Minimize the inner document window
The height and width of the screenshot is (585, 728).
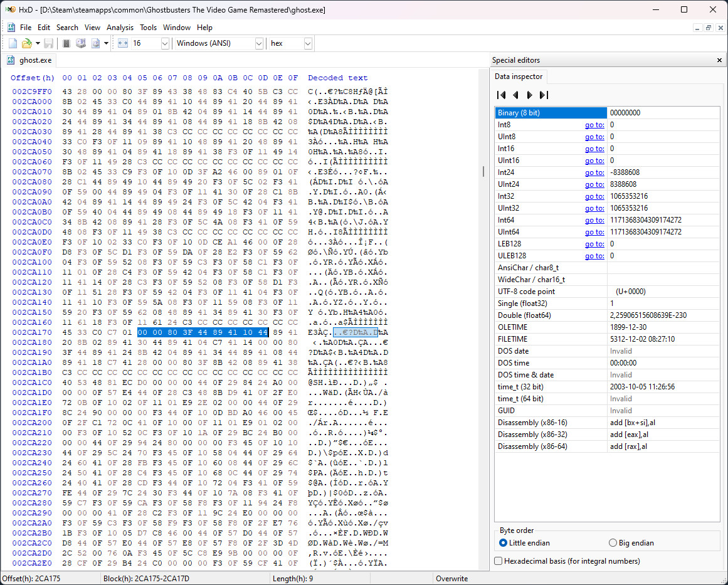pyautogui.click(x=697, y=28)
